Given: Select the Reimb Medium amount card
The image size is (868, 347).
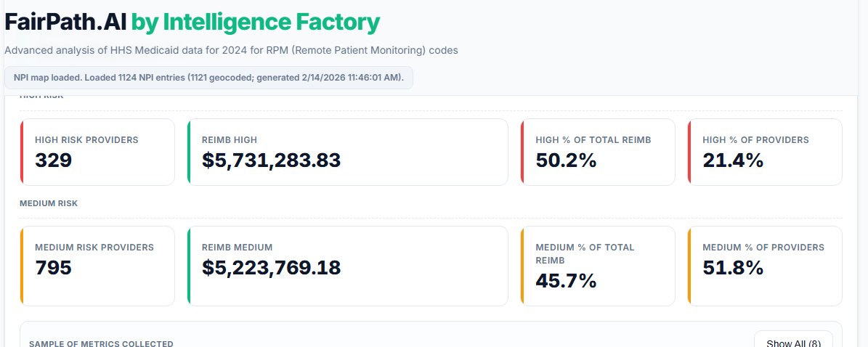Looking at the screenshot, I should 347,266.
